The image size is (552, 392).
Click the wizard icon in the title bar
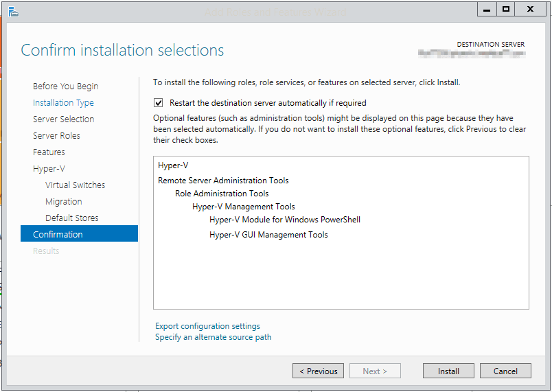pos(13,12)
